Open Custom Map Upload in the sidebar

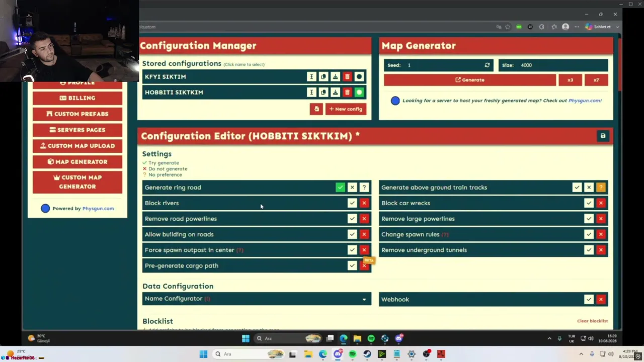click(77, 146)
